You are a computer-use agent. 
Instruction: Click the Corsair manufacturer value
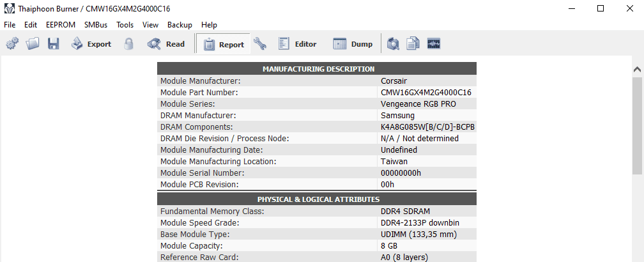394,81
